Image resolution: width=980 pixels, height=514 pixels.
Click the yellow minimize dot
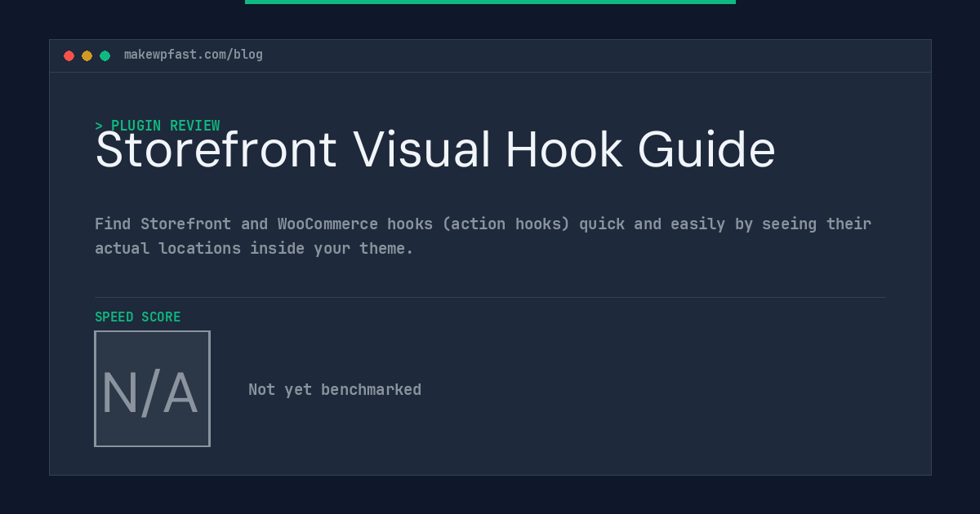(87, 55)
